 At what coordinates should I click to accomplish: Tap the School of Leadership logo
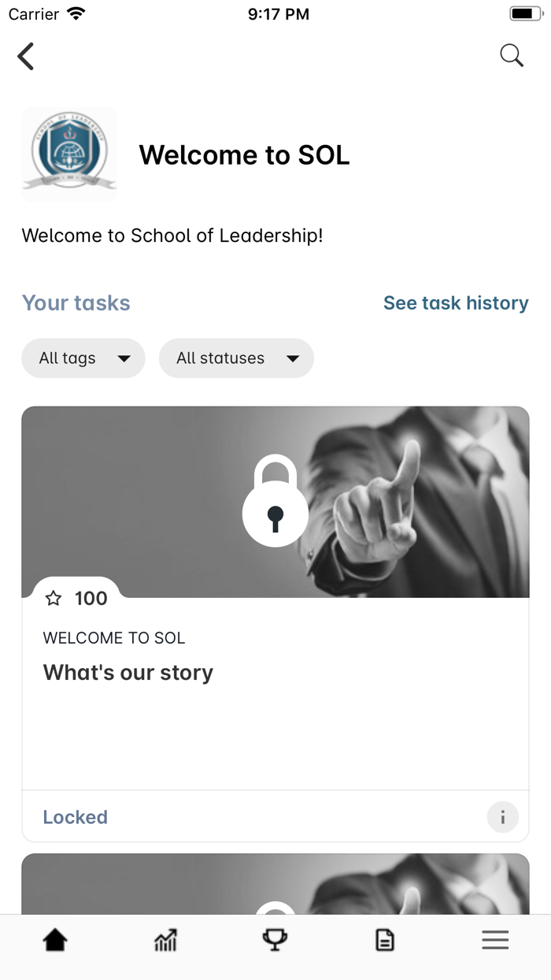69,154
